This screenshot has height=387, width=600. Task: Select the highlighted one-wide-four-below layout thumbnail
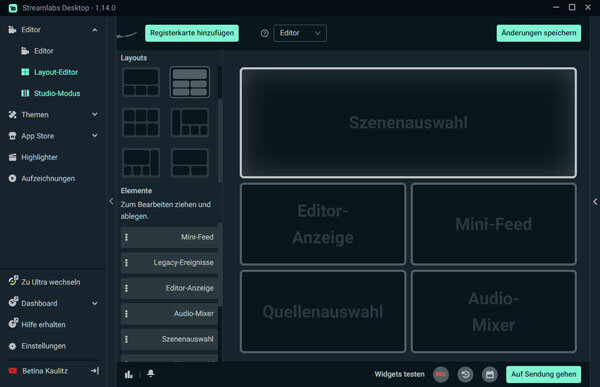[190, 82]
